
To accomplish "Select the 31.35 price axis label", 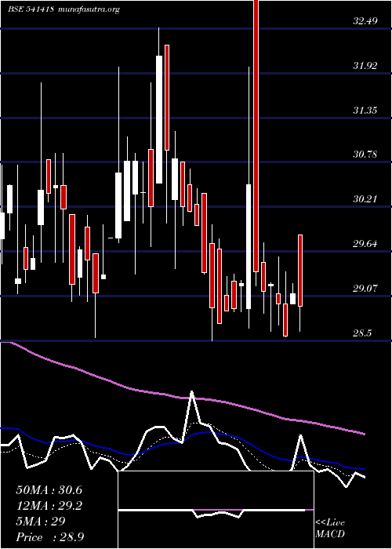I will [x=365, y=111].
